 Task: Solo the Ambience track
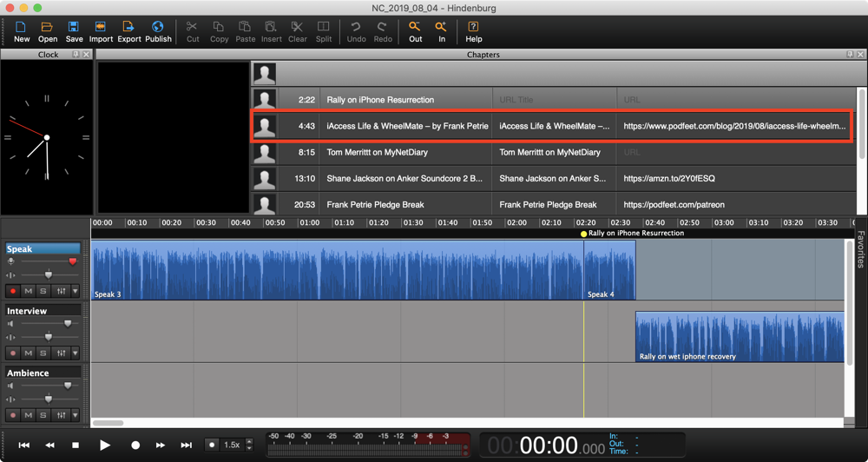click(x=43, y=415)
